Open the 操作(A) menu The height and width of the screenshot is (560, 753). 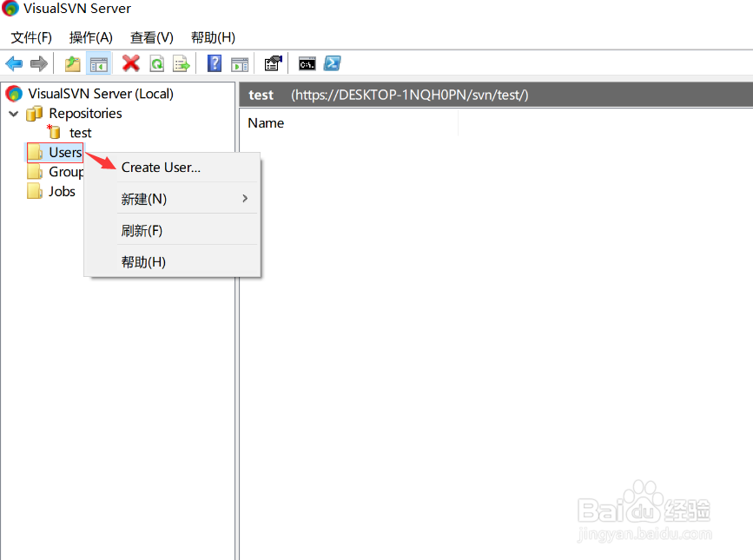91,37
